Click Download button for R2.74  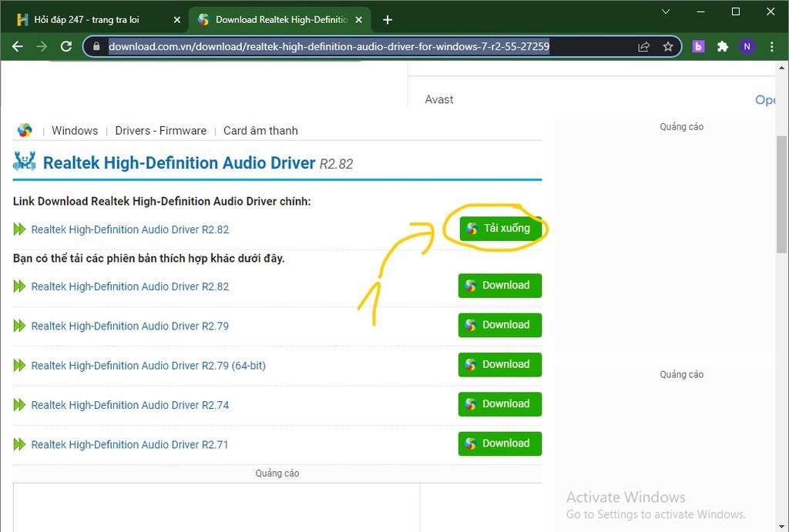click(499, 404)
